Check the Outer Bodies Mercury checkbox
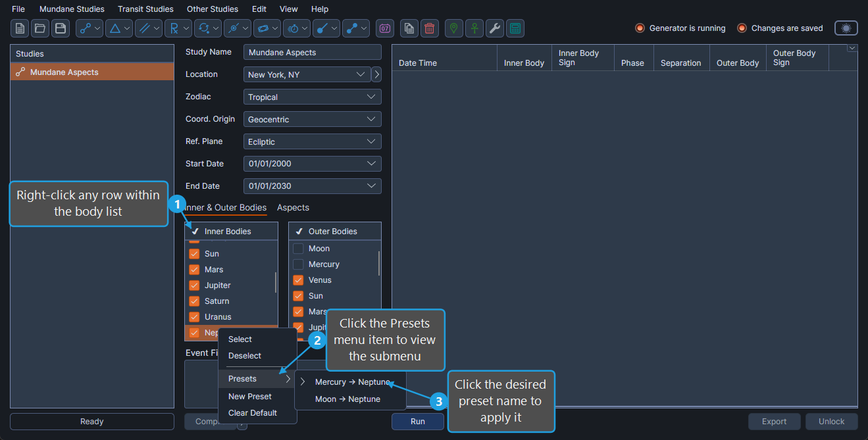 click(x=298, y=264)
